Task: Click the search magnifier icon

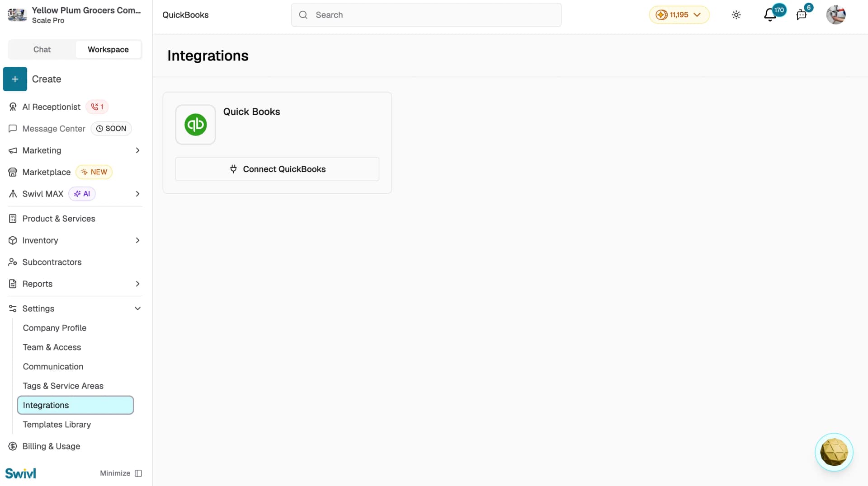Action: click(x=303, y=15)
